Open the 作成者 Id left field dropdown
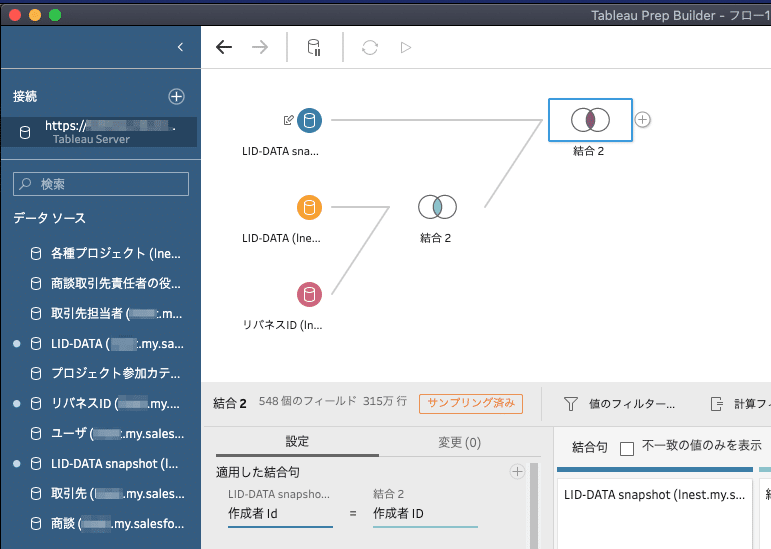This screenshot has height=549, width=771. click(x=280, y=514)
